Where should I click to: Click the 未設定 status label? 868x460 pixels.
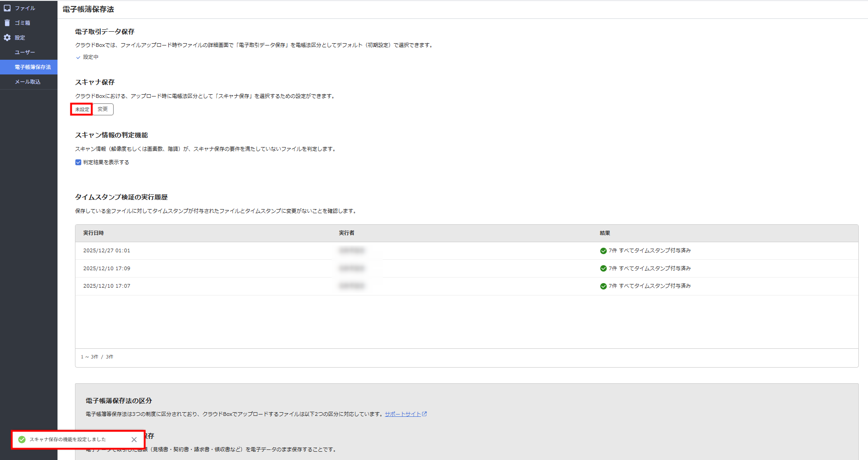coord(82,109)
